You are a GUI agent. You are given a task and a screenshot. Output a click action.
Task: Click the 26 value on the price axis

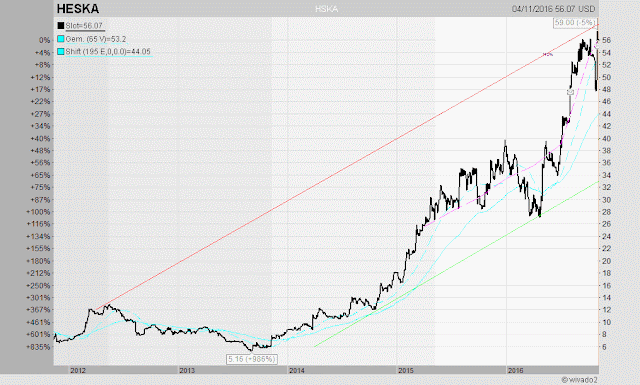[607, 224]
